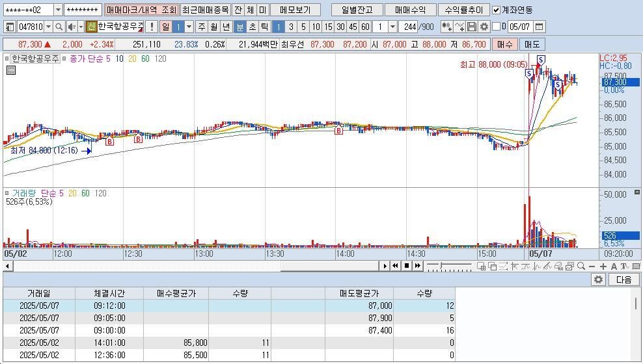The width and height of the screenshot is (643, 364).
Task: Open chart settings gear in top toolbar
Action: click(484, 27)
